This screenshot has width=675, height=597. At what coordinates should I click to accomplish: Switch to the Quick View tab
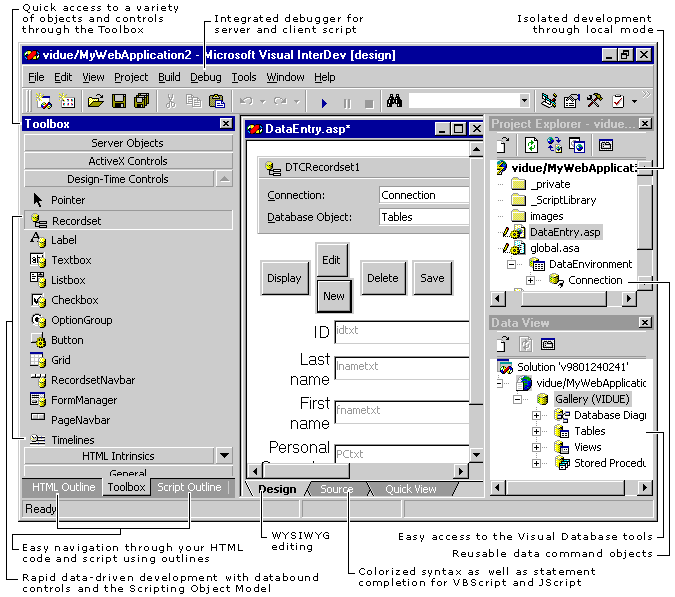(411, 489)
